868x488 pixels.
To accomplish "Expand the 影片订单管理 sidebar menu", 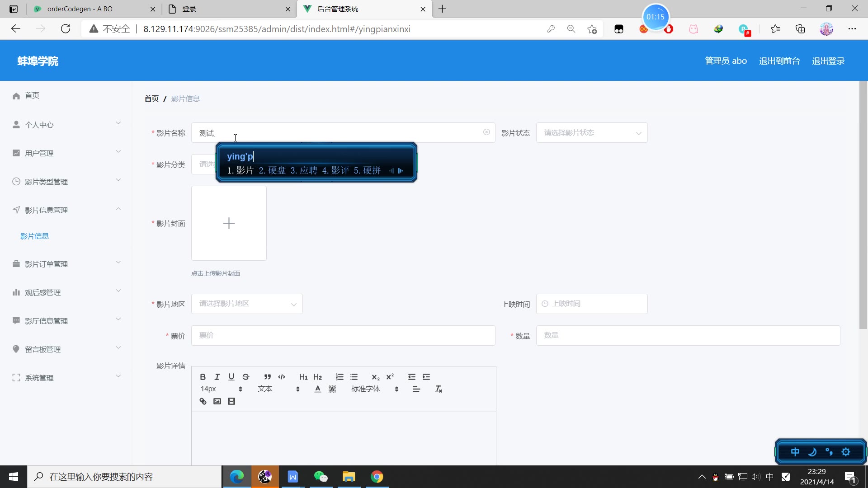I will point(66,264).
